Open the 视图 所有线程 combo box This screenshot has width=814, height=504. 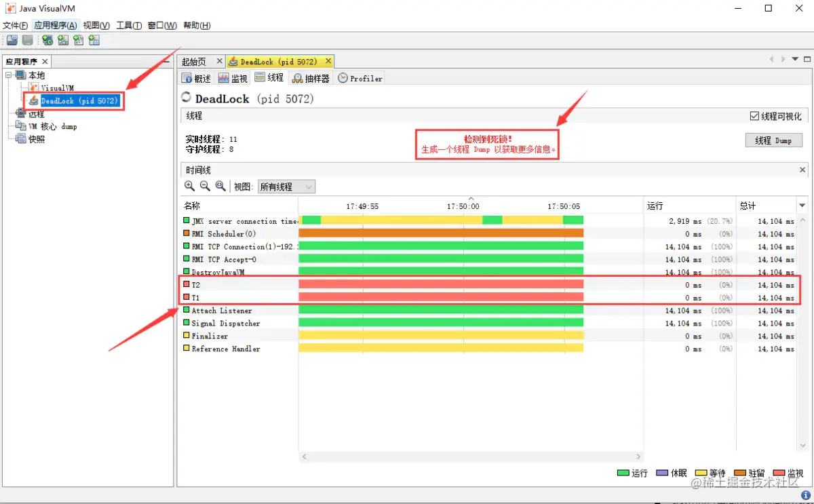click(286, 187)
